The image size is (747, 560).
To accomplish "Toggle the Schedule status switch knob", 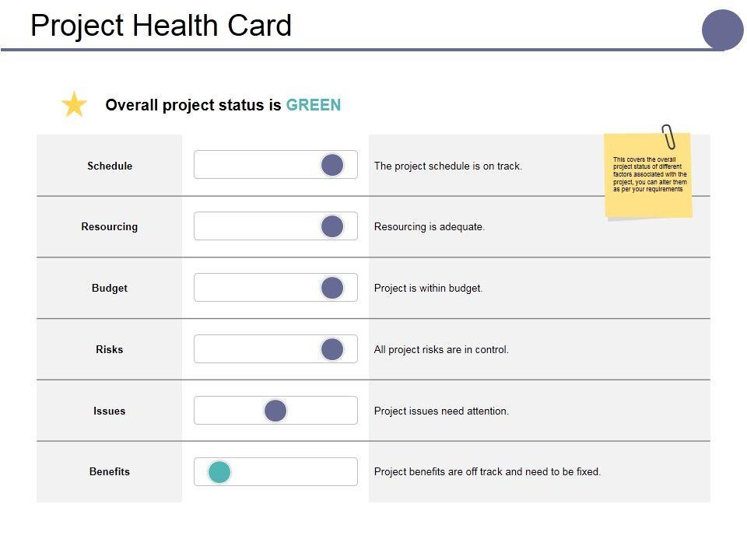I will point(332,165).
